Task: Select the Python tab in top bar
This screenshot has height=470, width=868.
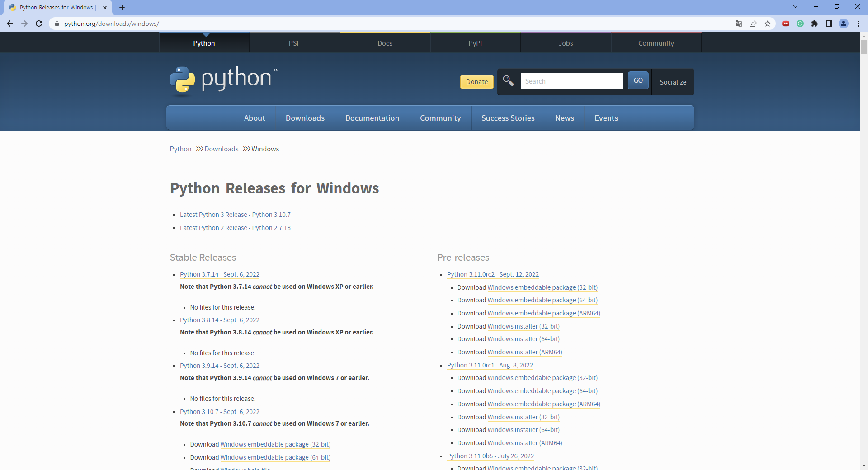Action: 204,43
